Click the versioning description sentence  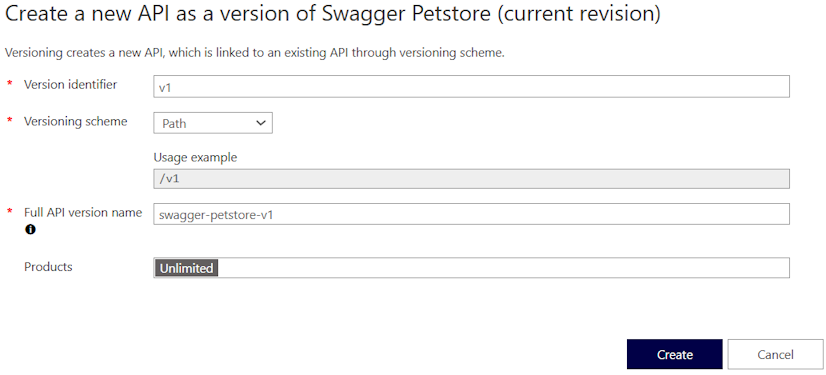click(x=254, y=53)
